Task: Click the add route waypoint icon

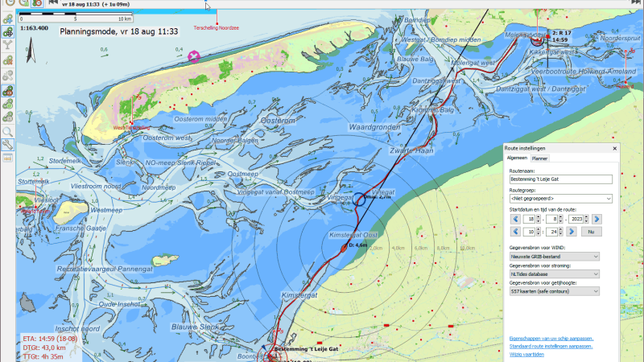Action: coord(8,19)
